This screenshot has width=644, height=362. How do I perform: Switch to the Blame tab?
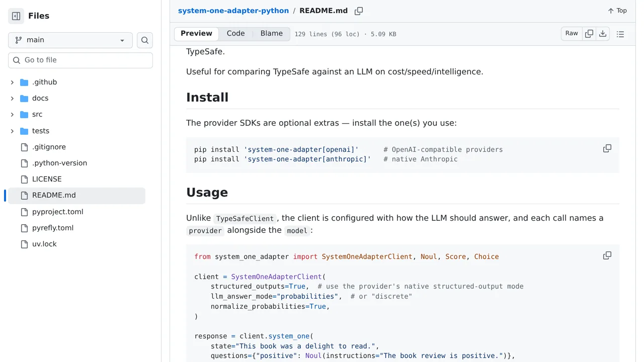click(272, 34)
